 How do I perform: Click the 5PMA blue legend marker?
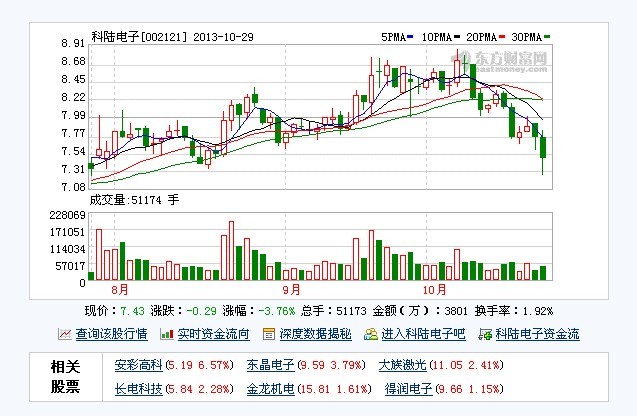click(410, 37)
